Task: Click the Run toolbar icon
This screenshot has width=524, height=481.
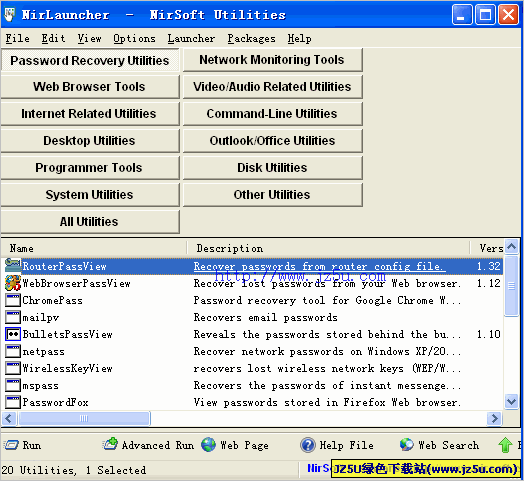Action: (11, 445)
